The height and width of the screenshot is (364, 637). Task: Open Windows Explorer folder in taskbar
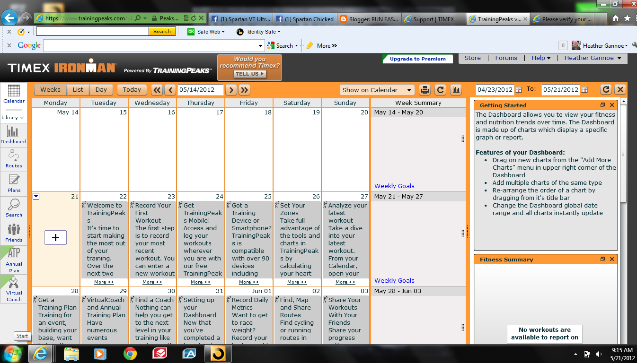pos(71,354)
